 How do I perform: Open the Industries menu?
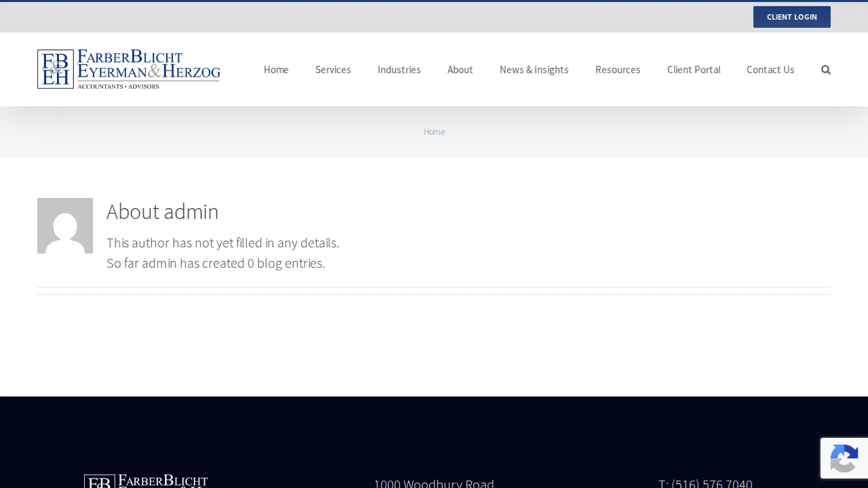(x=399, y=70)
